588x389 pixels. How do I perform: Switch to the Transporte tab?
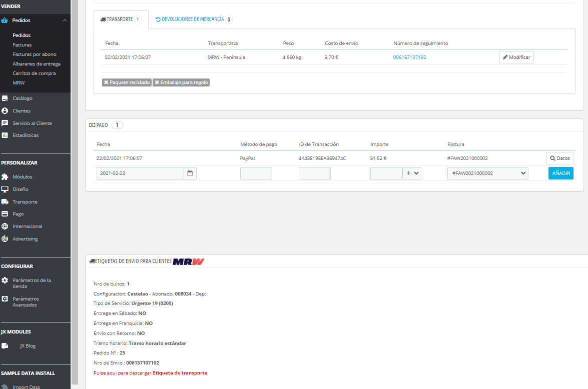(x=121, y=19)
